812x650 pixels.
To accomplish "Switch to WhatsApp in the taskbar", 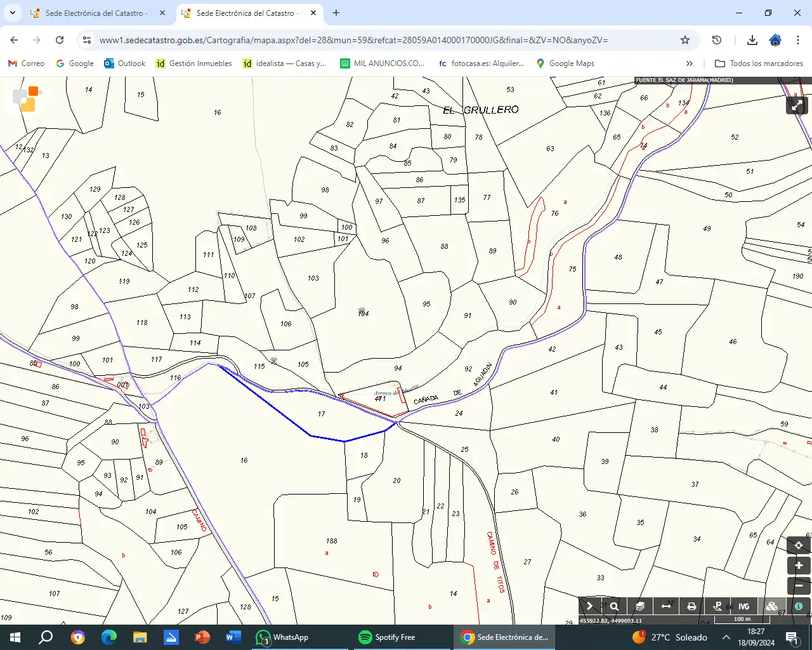I will coord(299,637).
